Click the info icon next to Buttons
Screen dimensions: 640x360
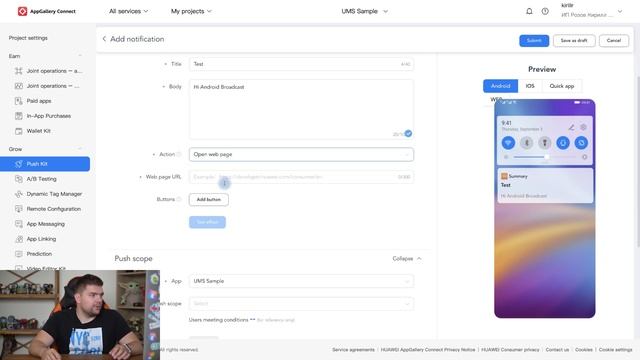(178, 199)
